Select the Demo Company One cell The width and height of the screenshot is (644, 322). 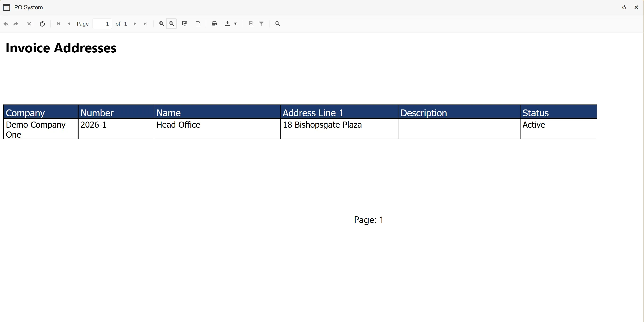point(41,129)
